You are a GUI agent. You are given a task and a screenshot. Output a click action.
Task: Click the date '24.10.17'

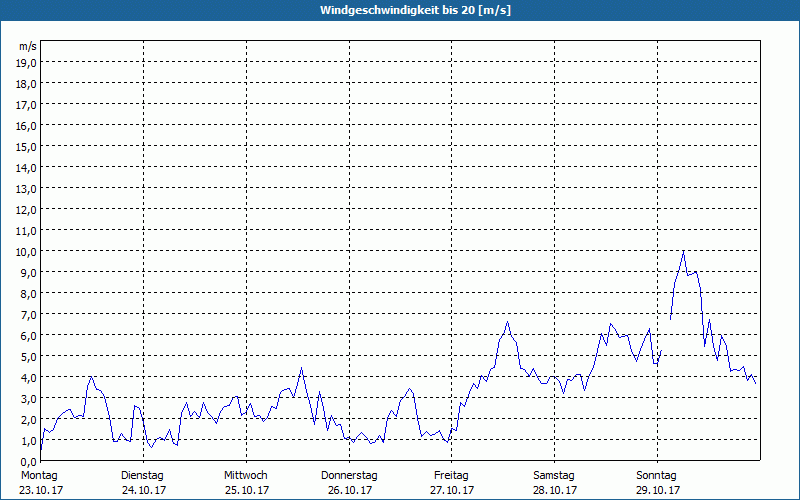(144, 490)
